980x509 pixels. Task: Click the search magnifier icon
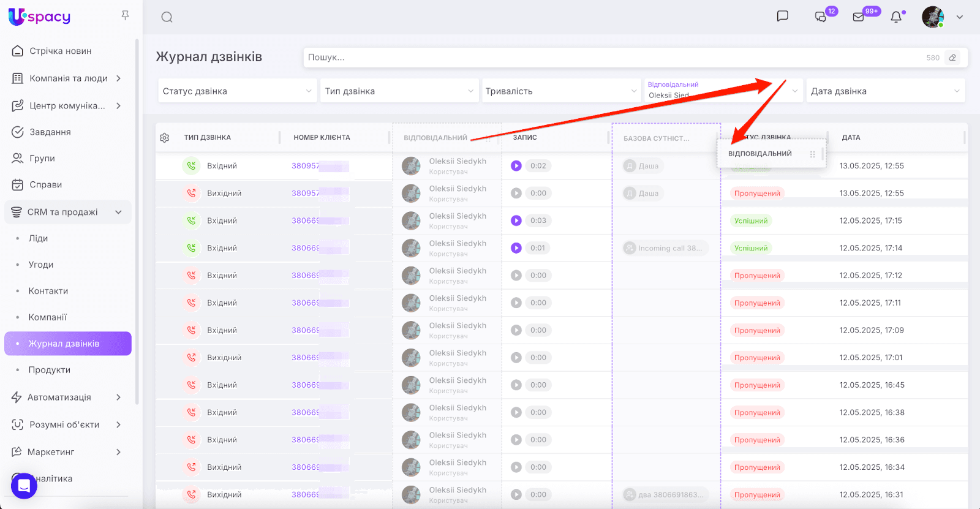167,17
